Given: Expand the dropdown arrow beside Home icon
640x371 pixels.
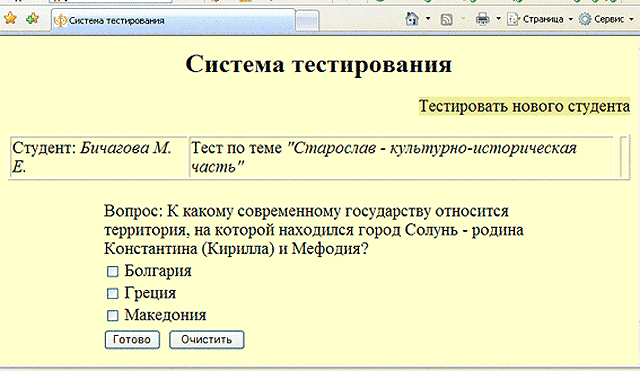Looking at the screenshot, I should (x=428, y=19).
